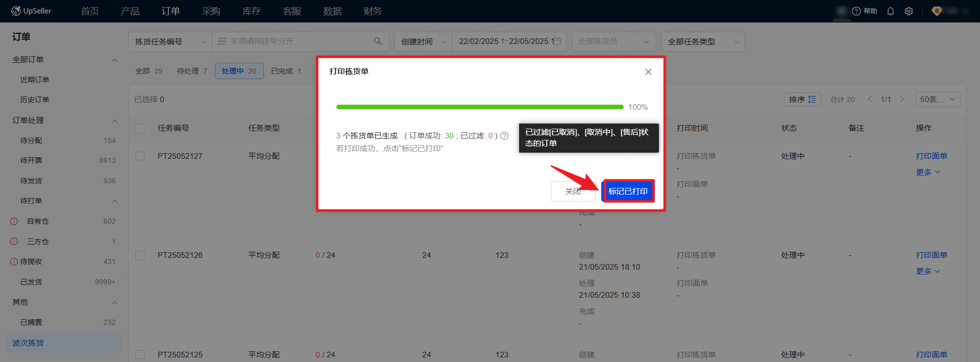The image size is (980, 362).
Task: Click the UpSeller logo
Action: (x=32, y=11)
